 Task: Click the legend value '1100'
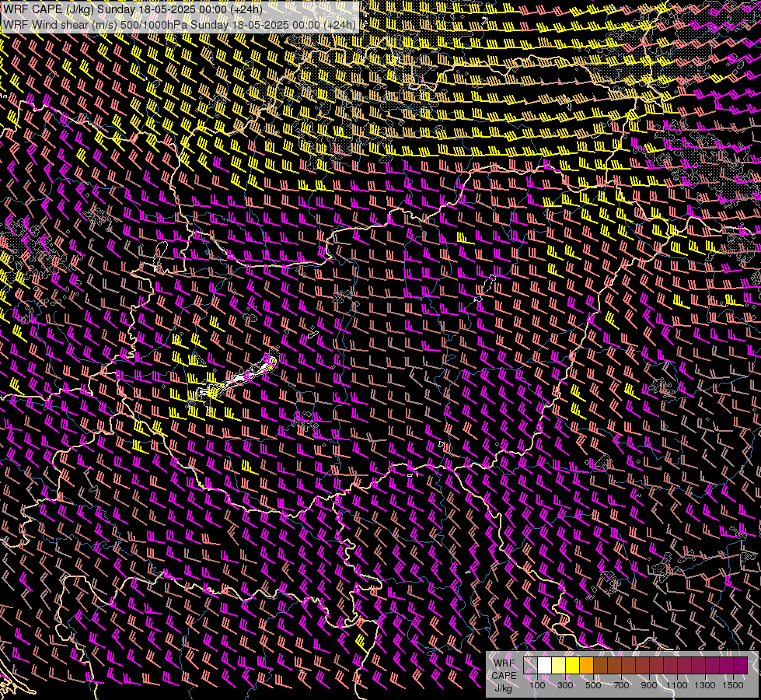(x=677, y=685)
